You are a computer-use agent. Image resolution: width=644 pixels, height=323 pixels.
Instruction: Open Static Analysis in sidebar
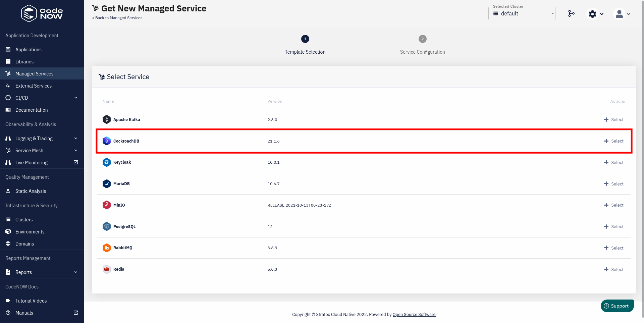(x=42, y=191)
